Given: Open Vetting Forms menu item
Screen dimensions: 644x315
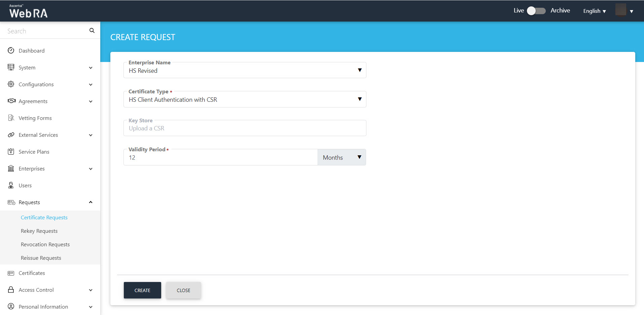Looking at the screenshot, I should [x=35, y=118].
